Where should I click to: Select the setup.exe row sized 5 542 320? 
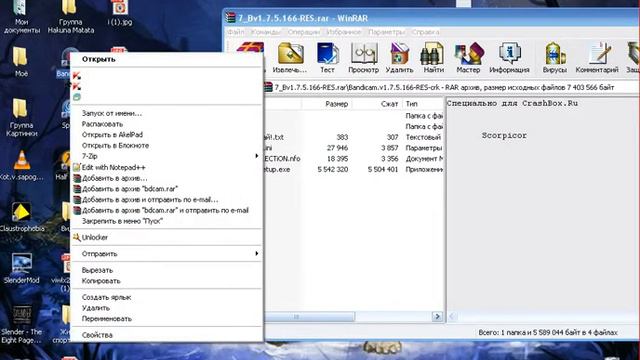tap(354, 169)
